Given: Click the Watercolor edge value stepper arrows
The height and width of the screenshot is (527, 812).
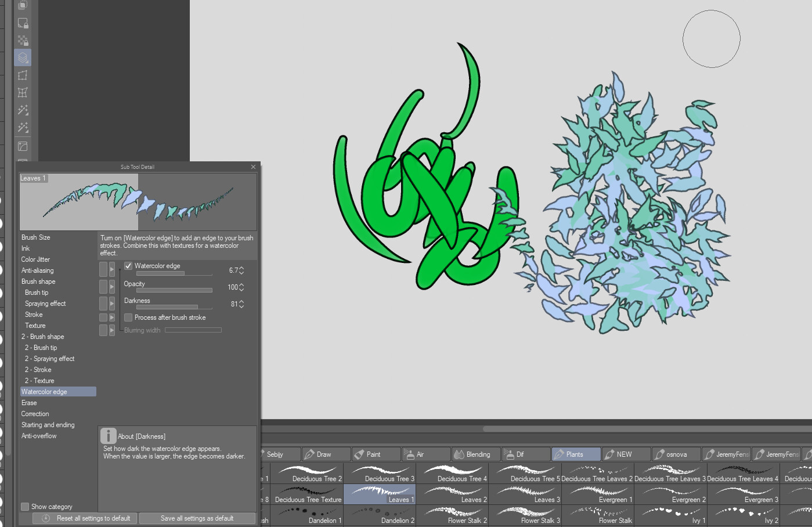Looking at the screenshot, I should coord(241,270).
